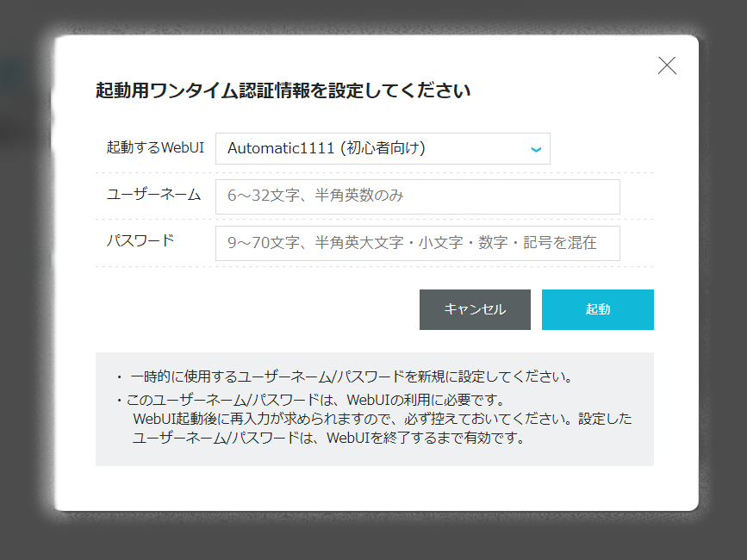Click the note line WebUIを終了するまで有効です
The image size is (747, 560).
click(x=328, y=438)
